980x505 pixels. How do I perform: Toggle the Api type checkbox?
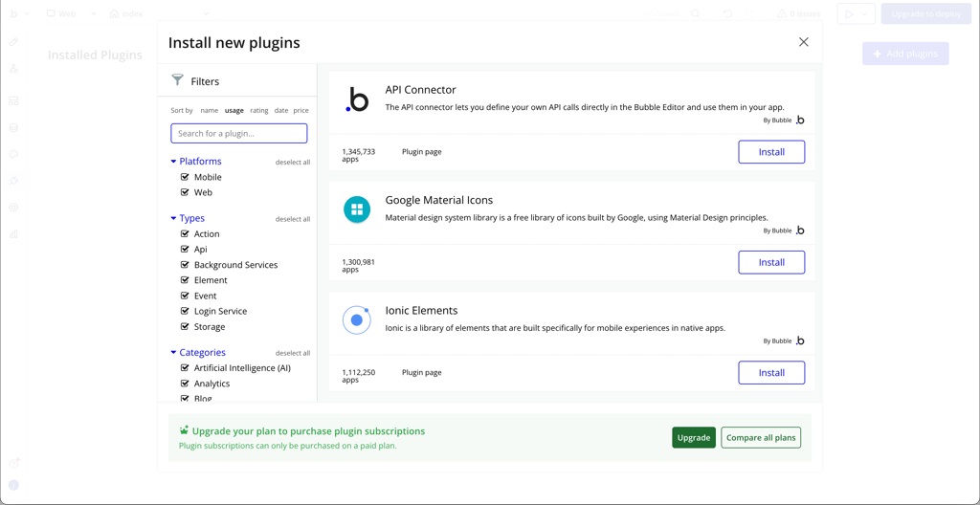185,250
